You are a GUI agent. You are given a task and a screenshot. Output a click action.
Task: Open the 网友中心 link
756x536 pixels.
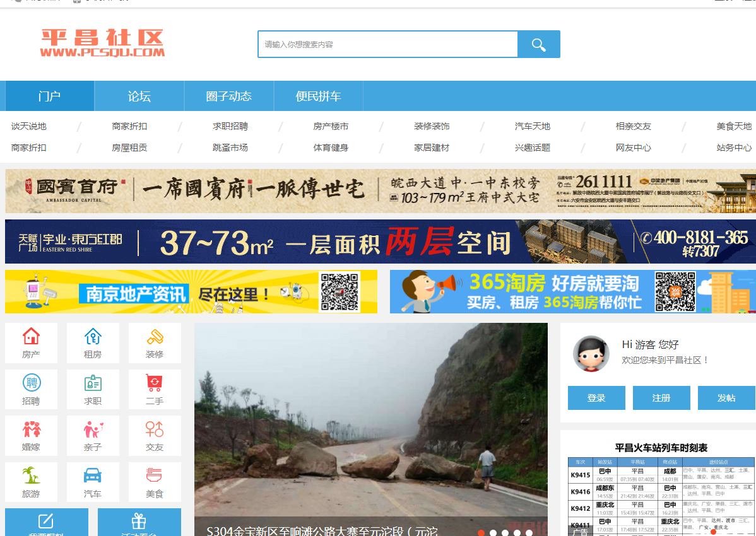(633, 148)
